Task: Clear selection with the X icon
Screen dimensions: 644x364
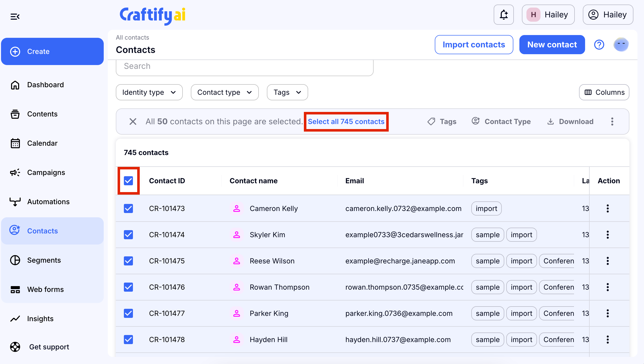Action: [x=133, y=122]
